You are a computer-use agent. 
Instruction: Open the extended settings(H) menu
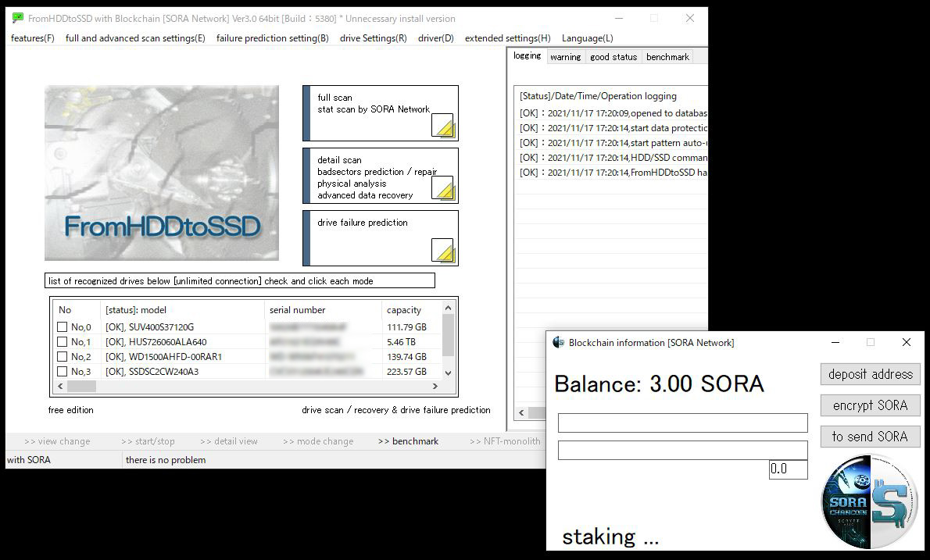tap(508, 38)
